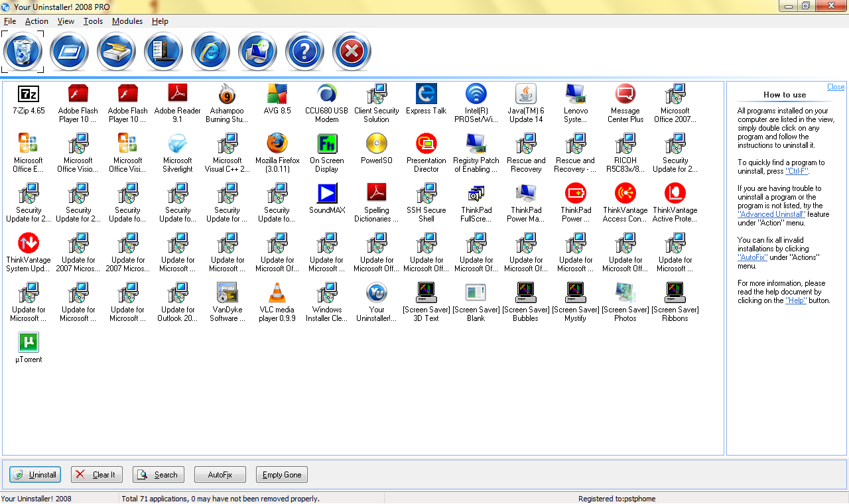This screenshot has height=504, width=849.
Task: Click the startup manager toolbar icon
Action: pos(163,52)
